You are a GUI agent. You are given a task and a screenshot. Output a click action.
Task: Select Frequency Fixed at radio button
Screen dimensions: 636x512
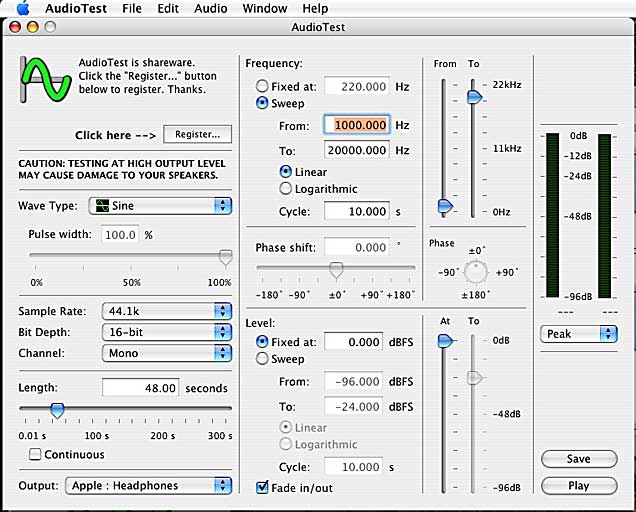pyautogui.click(x=262, y=86)
